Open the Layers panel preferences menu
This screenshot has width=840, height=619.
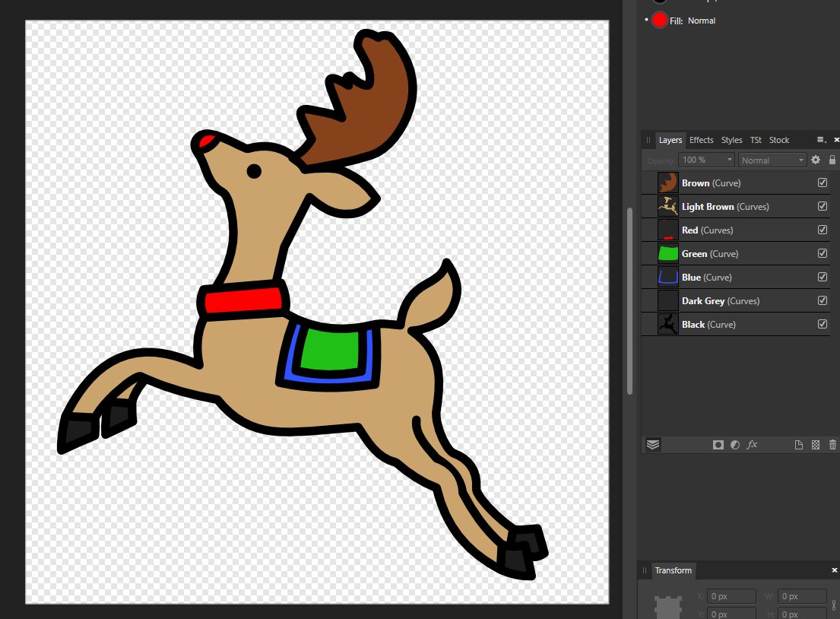point(821,140)
